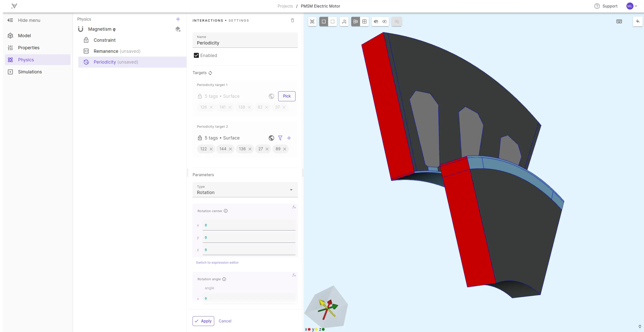This screenshot has width=644, height=332.
Task: Switch to perspective view mode
Action: [x=356, y=22]
